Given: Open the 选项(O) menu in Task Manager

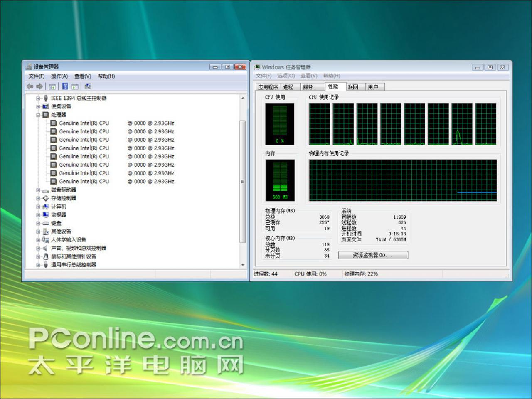Looking at the screenshot, I should click(x=286, y=76).
